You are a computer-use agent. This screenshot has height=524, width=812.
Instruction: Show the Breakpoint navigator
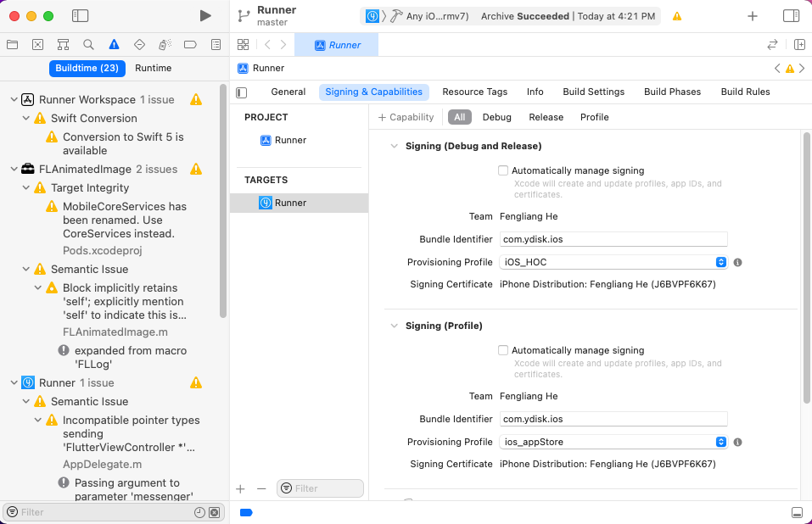click(190, 44)
